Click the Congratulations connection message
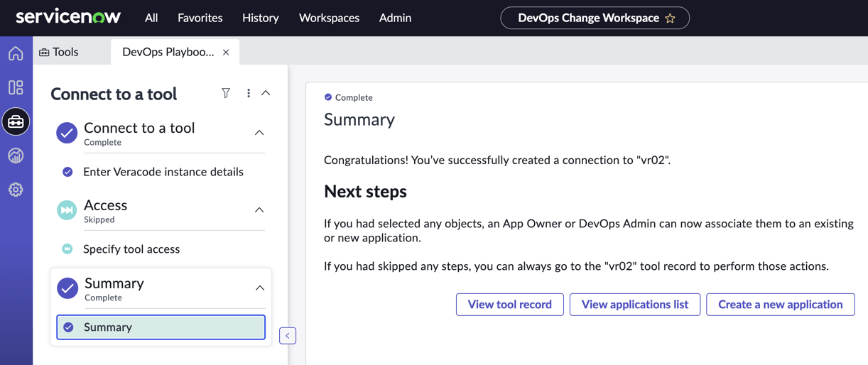Image resolution: width=868 pixels, height=365 pixels. [497, 160]
